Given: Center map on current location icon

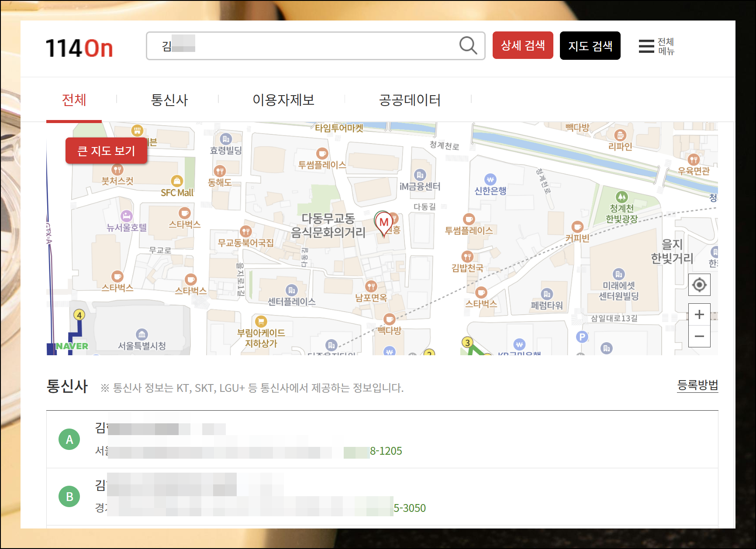Looking at the screenshot, I should tap(699, 285).
